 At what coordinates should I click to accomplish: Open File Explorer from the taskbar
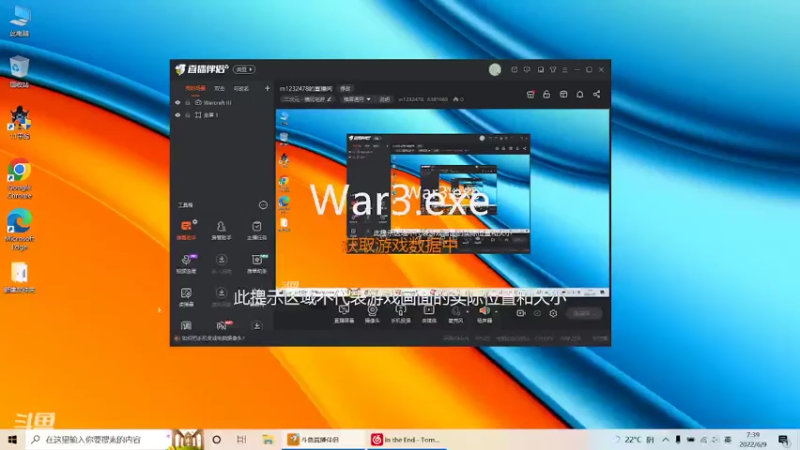tap(268, 439)
